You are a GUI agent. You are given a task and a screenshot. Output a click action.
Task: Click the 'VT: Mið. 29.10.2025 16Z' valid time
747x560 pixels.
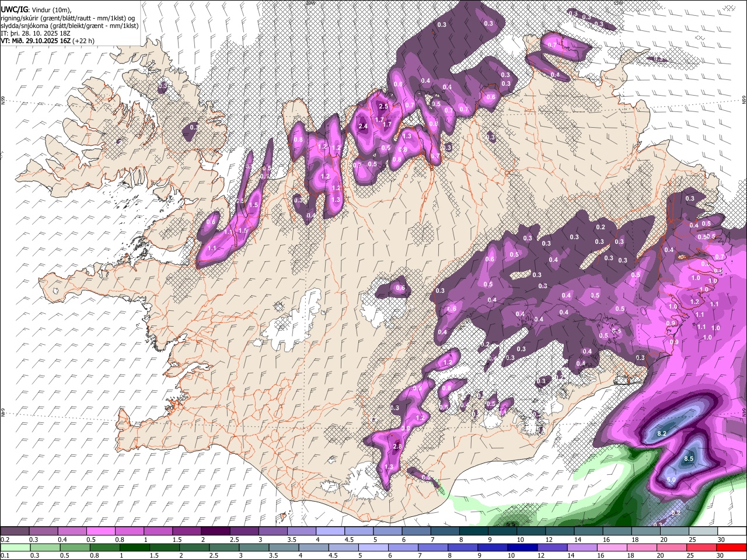click(x=36, y=41)
